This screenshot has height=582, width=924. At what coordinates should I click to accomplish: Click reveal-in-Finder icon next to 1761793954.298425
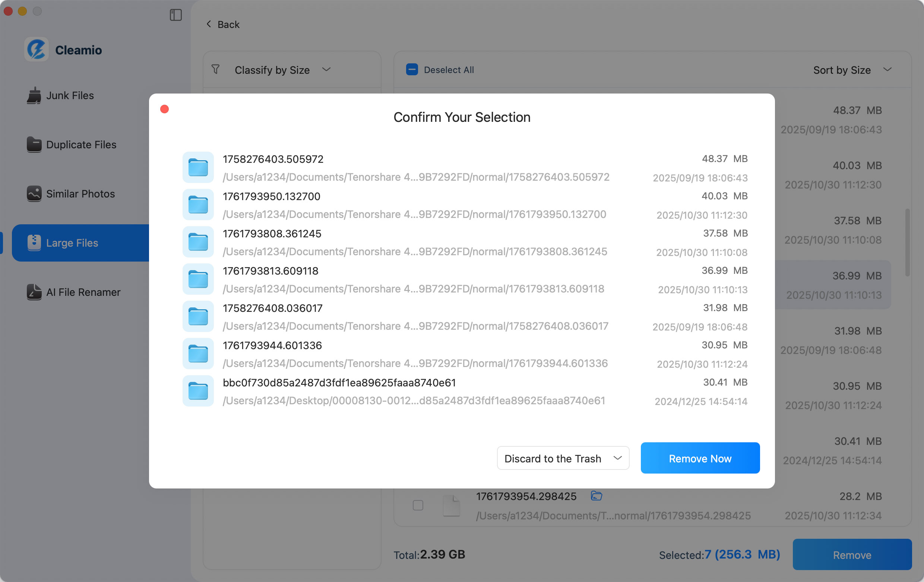[x=596, y=496]
